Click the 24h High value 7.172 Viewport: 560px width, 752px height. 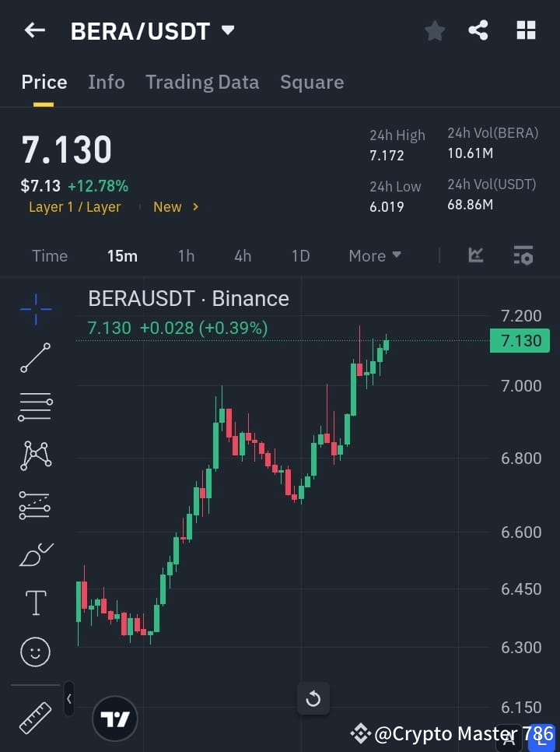pyautogui.click(x=387, y=156)
